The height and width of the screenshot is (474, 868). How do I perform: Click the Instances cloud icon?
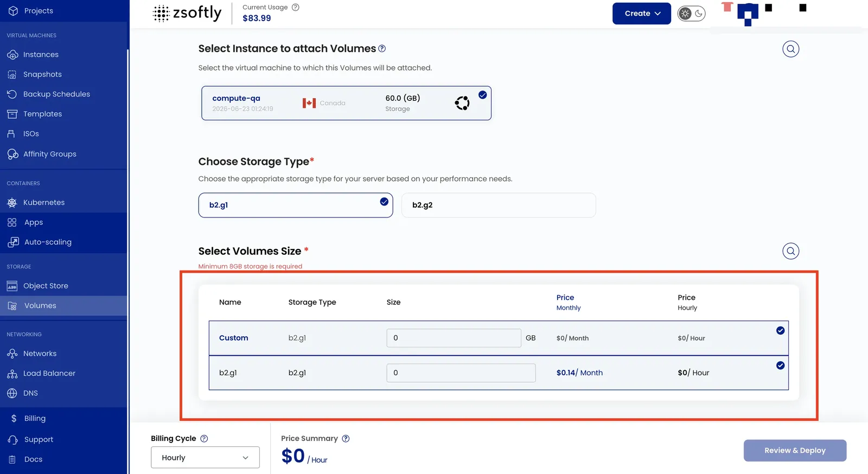(x=12, y=55)
